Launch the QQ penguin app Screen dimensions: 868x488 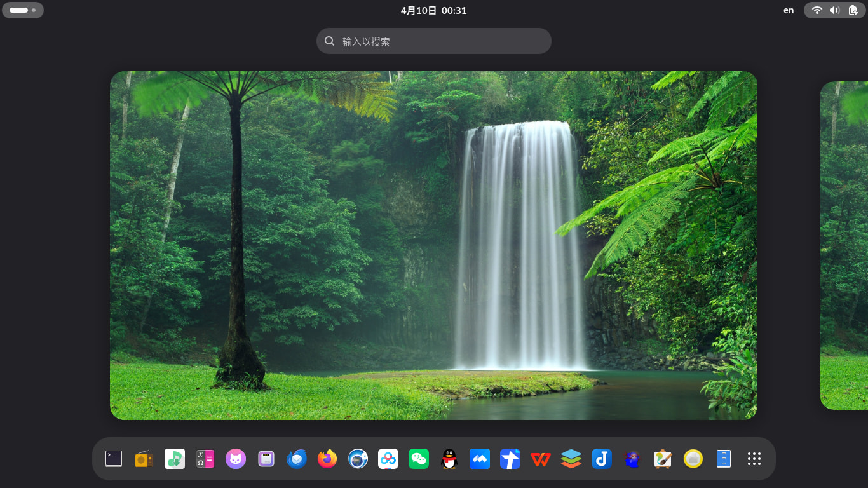[x=449, y=459]
